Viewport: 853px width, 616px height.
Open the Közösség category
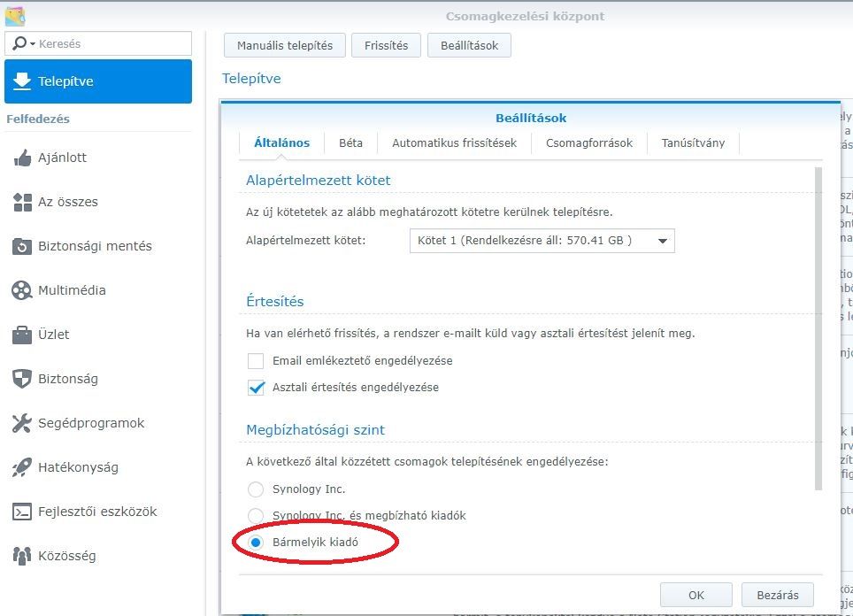pyautogui.click(x=98, y=556)
